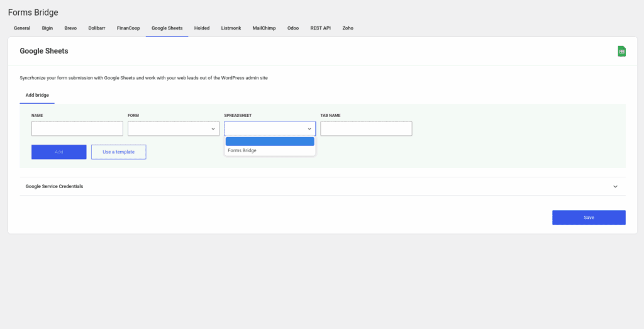The height and width of the screenshot is (329, 644).
Task: Click the Google Sheets section heading
Action: [x=44, y=52]
